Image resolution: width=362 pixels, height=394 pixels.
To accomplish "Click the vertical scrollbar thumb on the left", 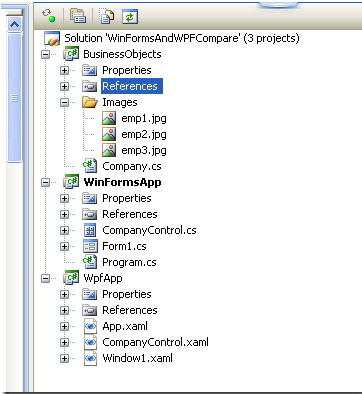I will point(14,98).
